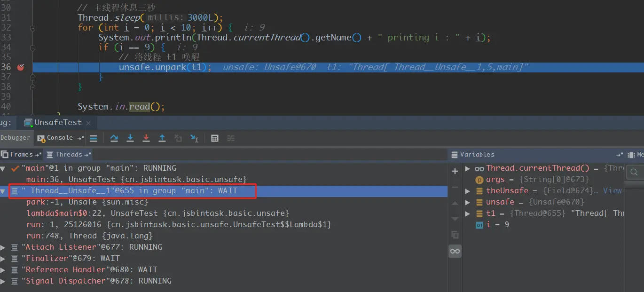Switch to the Console tab

(x=60, y=138)
